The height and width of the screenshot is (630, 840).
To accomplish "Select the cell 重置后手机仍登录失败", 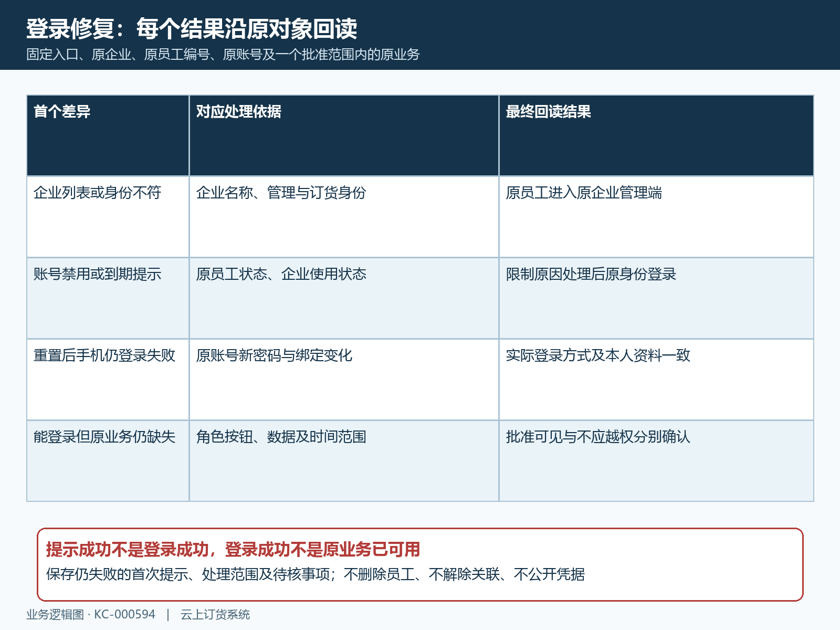I will click(108, 380).
